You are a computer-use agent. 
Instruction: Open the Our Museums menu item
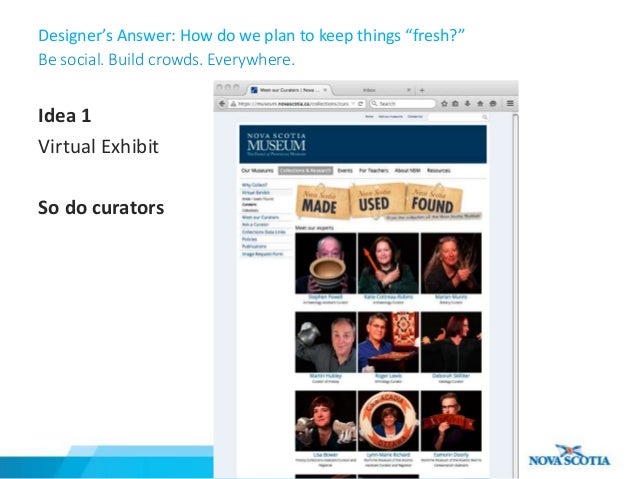coord(257,171)
